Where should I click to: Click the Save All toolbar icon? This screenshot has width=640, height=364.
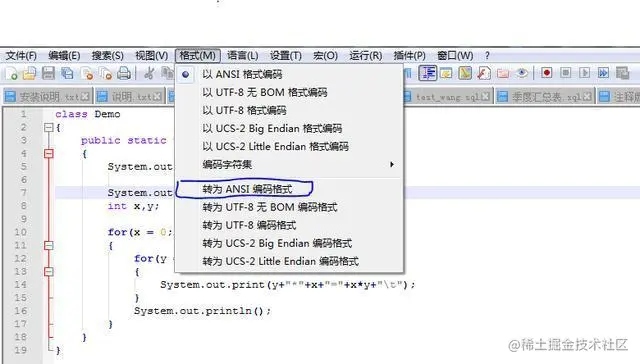[67, 74]
